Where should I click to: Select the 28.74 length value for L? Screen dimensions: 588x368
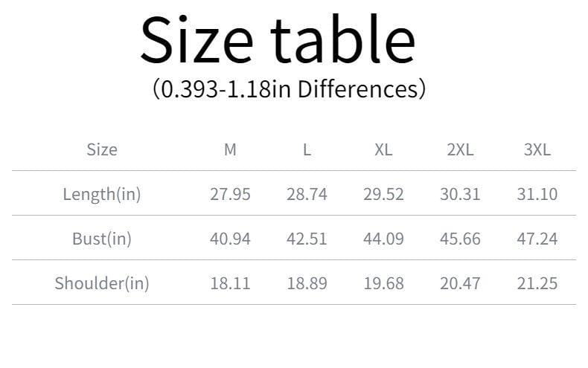point(307,194)
